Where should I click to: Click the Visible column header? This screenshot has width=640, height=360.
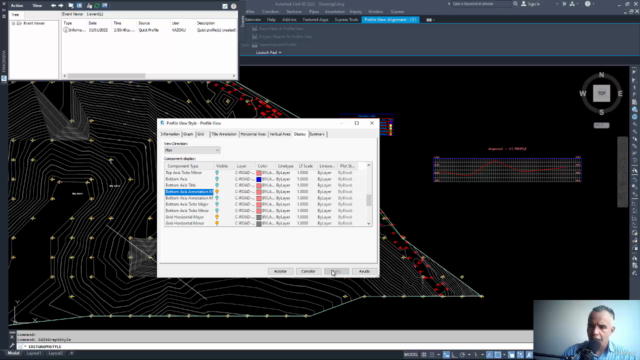pos(222,166)
